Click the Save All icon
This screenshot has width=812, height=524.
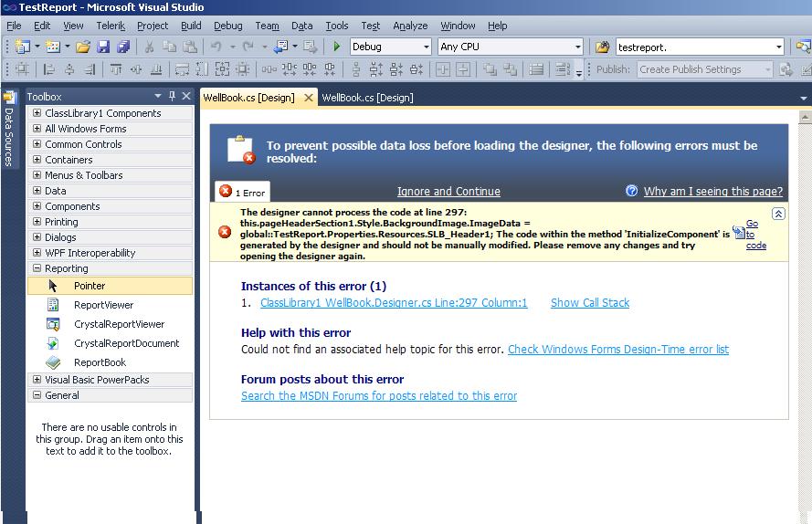tap(124, 47)
